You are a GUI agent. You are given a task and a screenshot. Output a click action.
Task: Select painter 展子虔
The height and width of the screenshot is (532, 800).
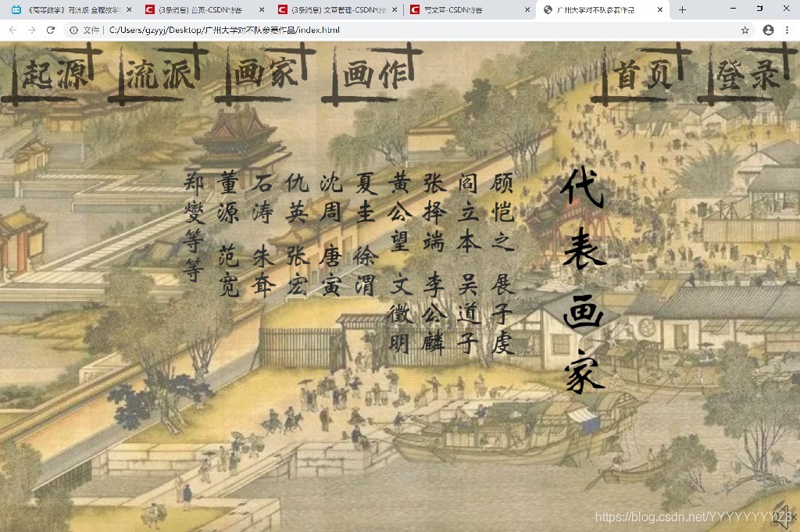point(502,314)
